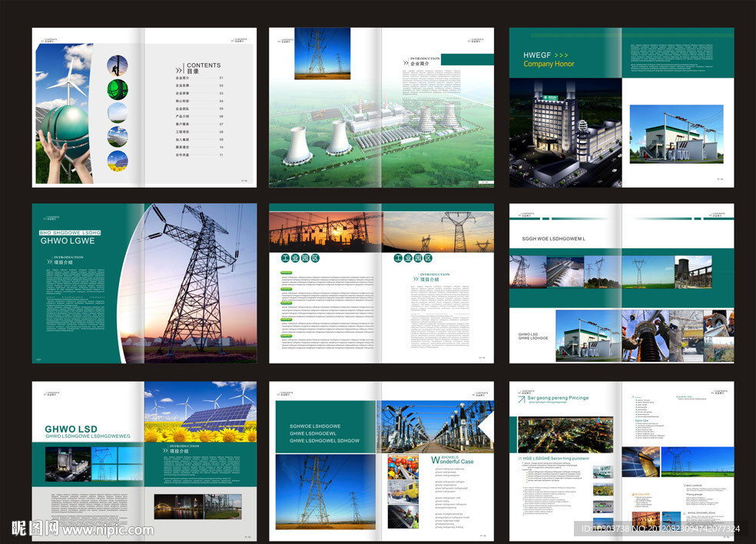
Task: Click the nipic.com watermark logo
Action: click(x=35, y=529)
